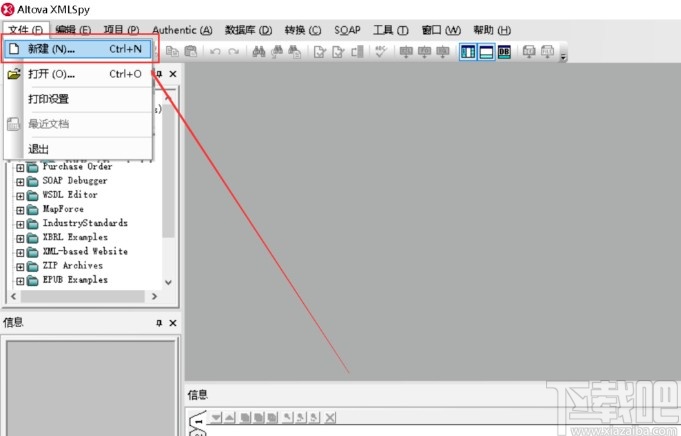The width and height of the screenshot is (681, 436).
Task: Select the XML-based Website tree label
Action: pos(85,251)
